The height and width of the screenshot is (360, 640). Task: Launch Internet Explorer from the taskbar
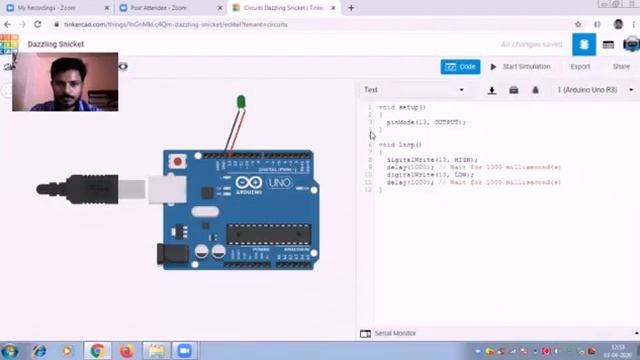point(39,351)
